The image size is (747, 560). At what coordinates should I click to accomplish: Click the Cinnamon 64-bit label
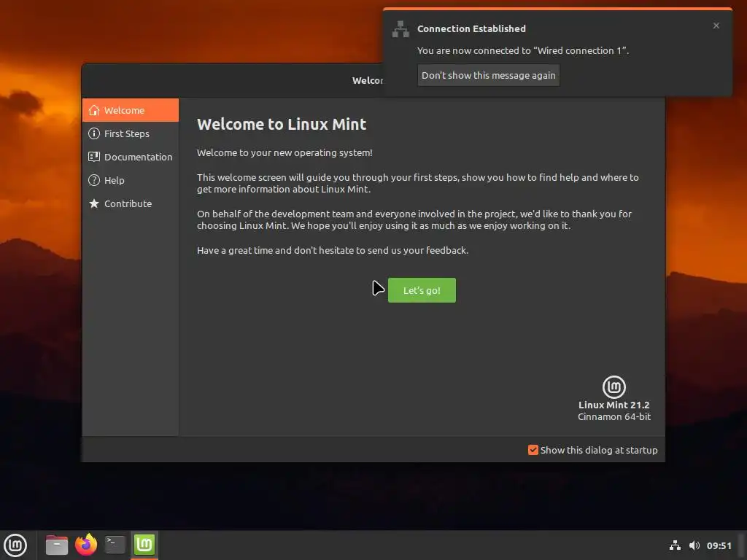[614, 416]
